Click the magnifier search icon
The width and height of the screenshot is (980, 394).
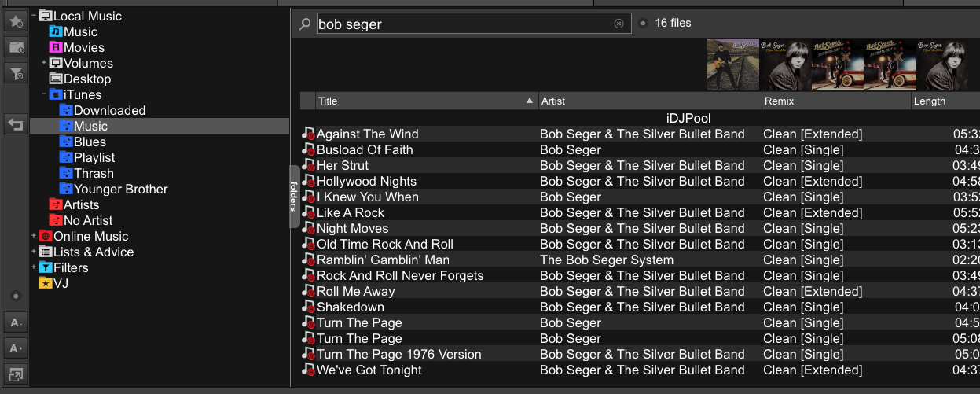305,24
